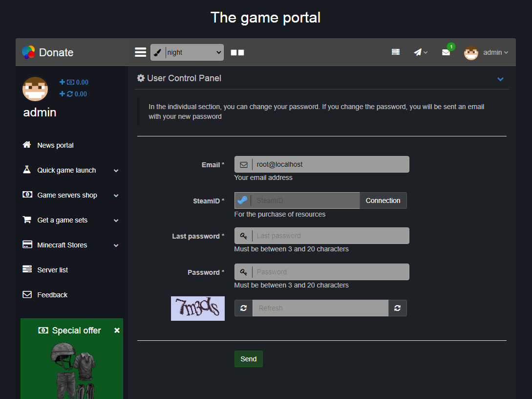
Task: Click the Last password input field
Action: tap(330, 236)
